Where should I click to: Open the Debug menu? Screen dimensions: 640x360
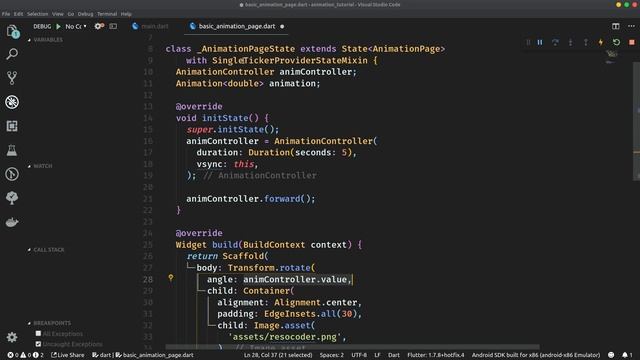point(85,14)
